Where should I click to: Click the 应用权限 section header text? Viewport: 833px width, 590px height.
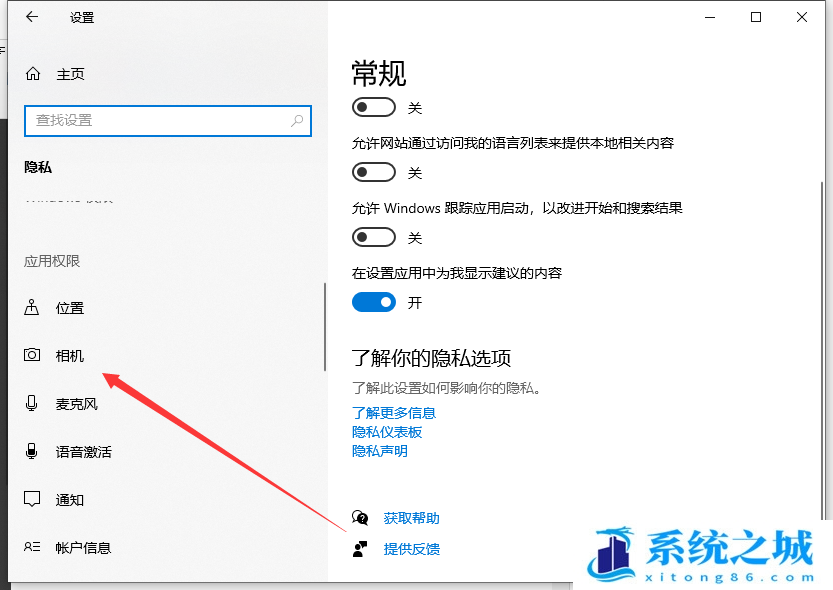point(52,261)
